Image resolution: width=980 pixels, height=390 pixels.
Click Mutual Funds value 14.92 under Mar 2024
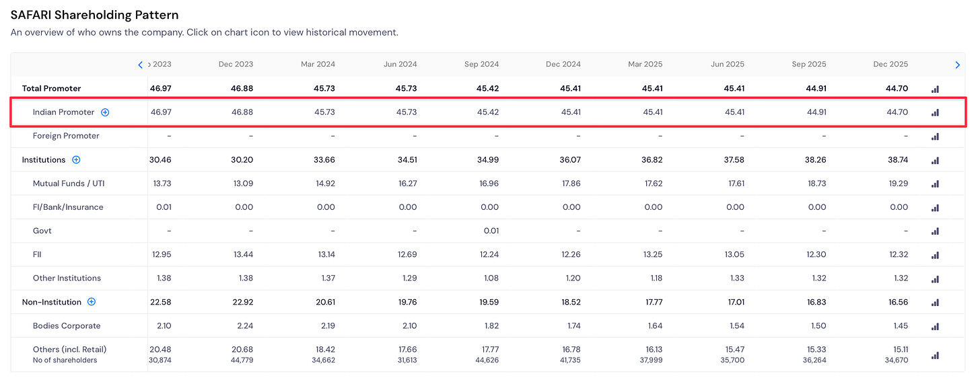click(x=325, y=184)
